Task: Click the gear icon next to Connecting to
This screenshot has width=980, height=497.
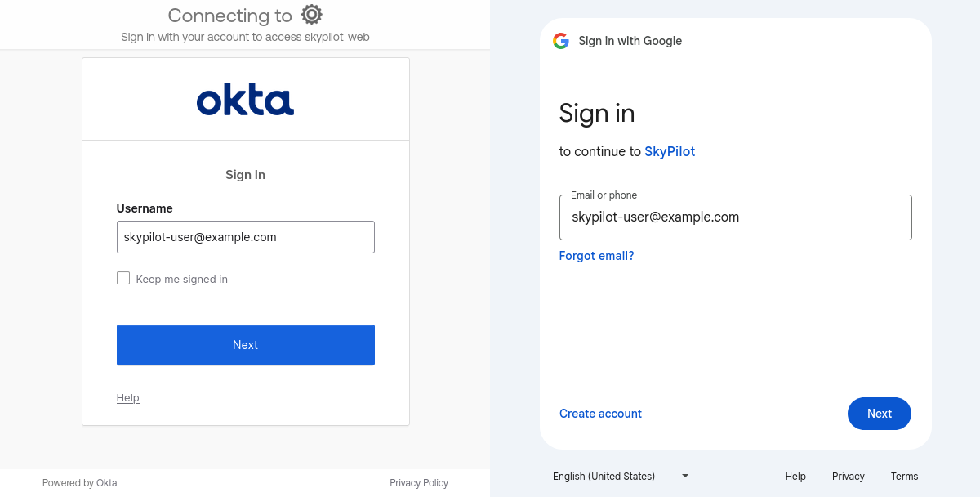Action: click(310, 15)
